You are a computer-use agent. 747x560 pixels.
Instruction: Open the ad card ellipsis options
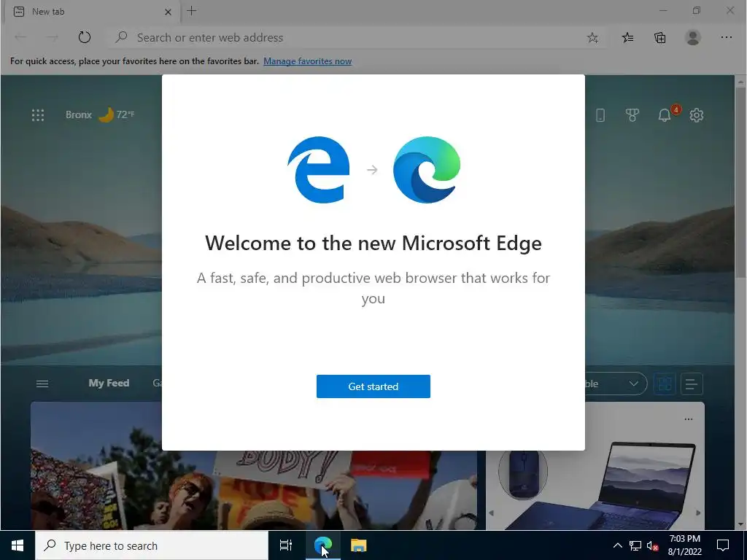(689, 419)
